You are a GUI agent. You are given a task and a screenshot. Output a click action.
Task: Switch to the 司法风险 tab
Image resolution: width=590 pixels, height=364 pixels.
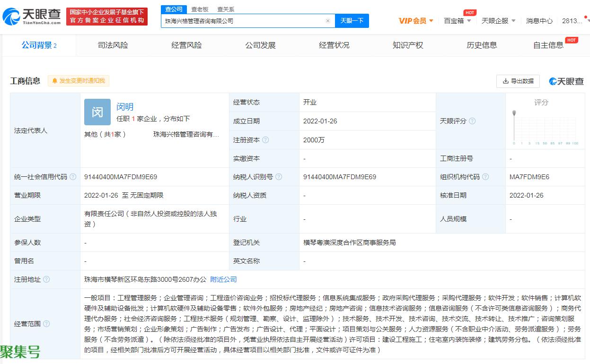tap(113, 45)
